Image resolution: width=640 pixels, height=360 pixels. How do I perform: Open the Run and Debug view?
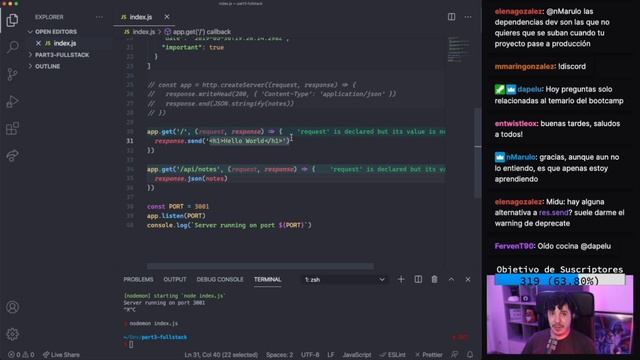click(x=12, y=101)
